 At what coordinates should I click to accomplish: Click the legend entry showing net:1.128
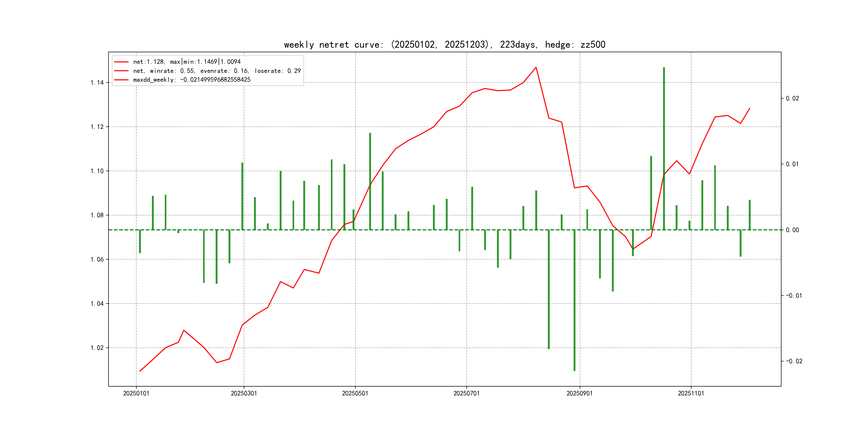tap(187, 62)
